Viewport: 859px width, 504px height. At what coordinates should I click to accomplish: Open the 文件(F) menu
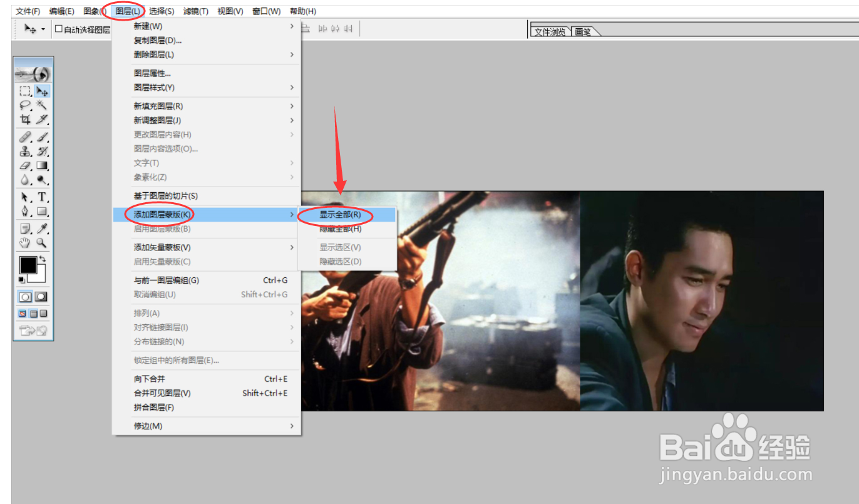[28, 11]
